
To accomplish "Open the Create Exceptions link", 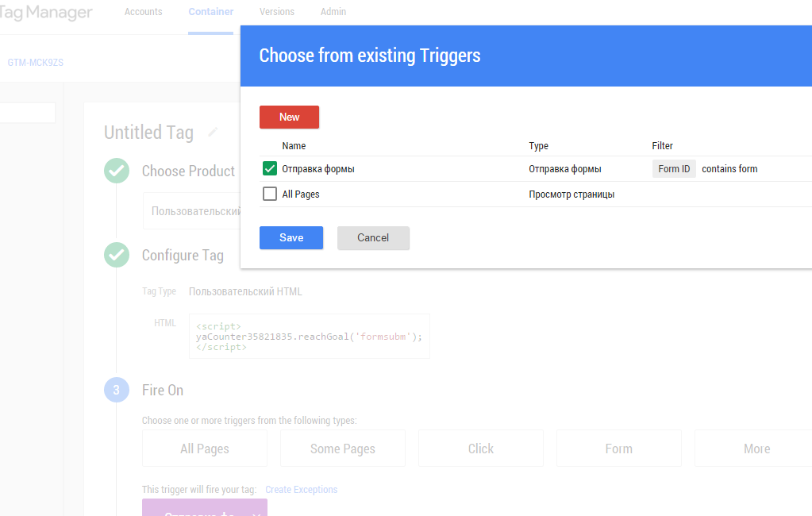I will click(x=302, y=490).
